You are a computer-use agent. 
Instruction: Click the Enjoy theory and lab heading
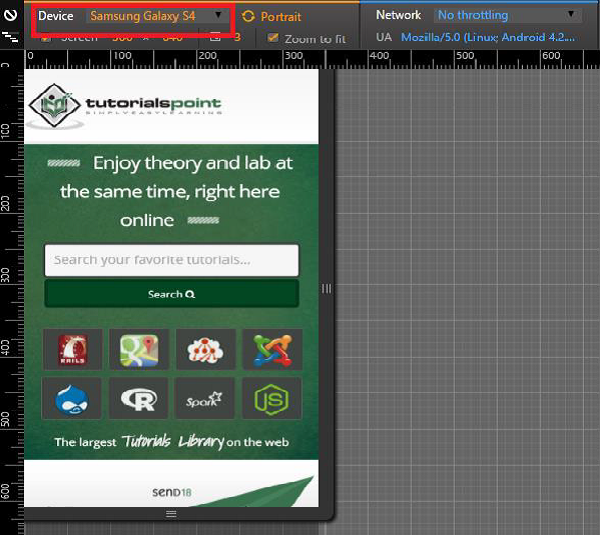(171, 191)
